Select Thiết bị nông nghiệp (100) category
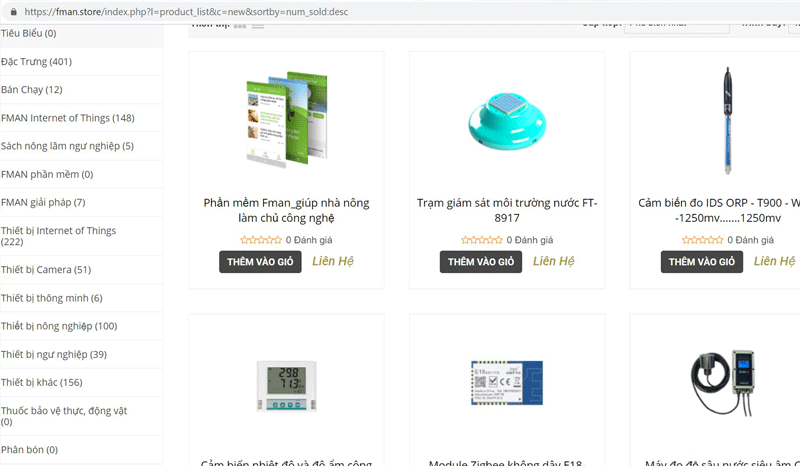The height and width of the screenshot is (466, 800). (x=59, y=326)
